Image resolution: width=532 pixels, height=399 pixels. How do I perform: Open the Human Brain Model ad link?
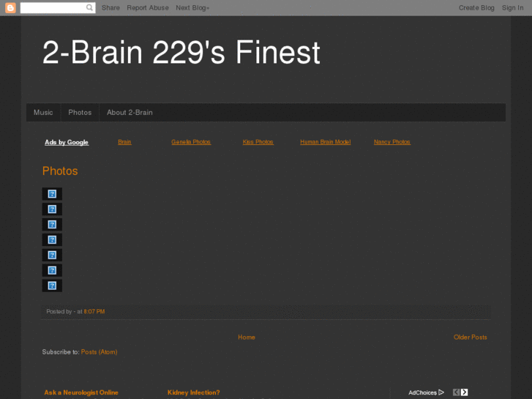click(x=326, y=142)
